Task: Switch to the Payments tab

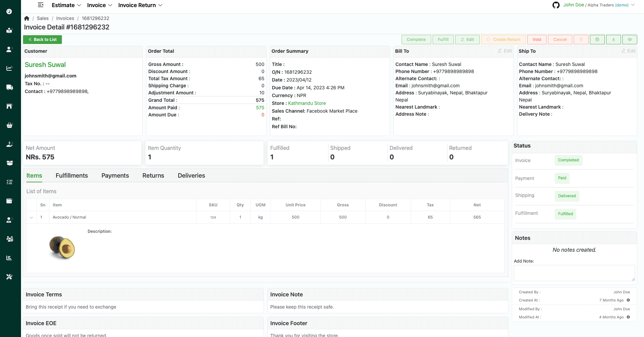Action: point(115,176)
